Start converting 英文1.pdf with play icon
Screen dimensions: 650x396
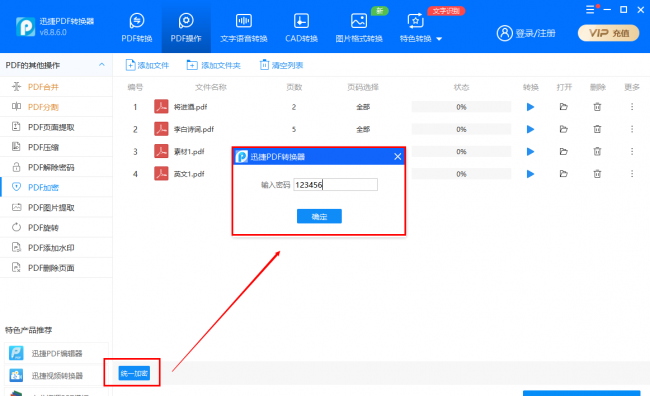pyautogui.click(x=530, y=174)
